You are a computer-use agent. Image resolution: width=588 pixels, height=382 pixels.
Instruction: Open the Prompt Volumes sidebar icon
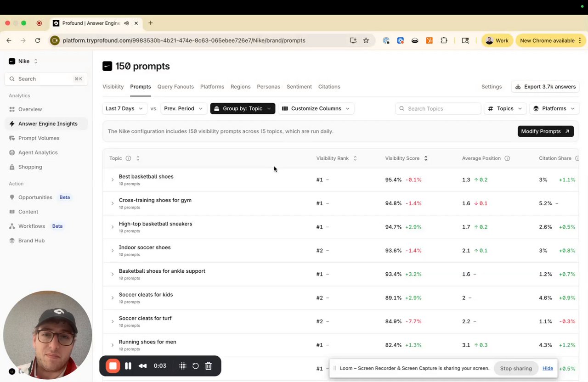(x=12, y=138)
